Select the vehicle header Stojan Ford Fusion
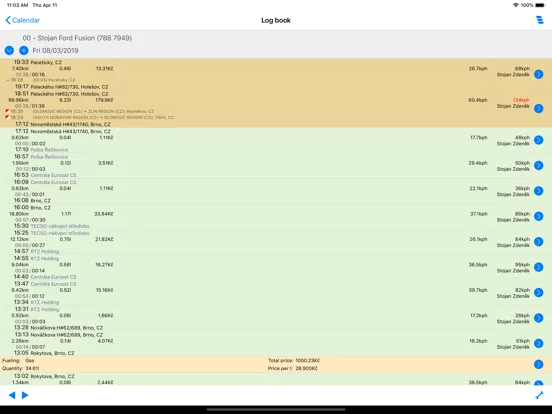Viewport: 552px width, 414px height. [x=77, y=38]
